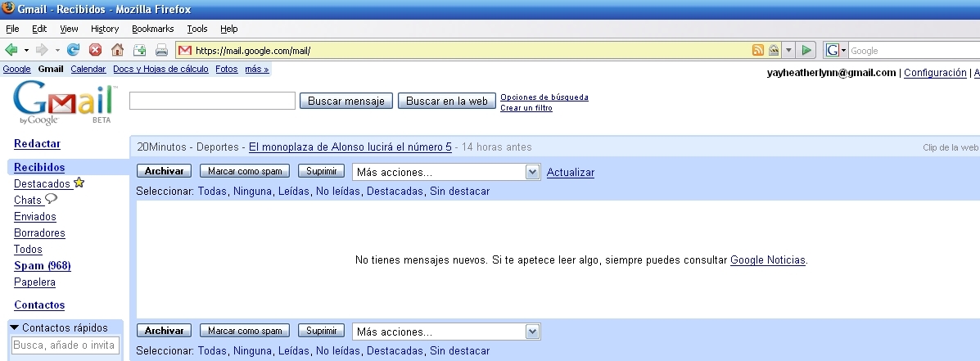Click the top Archivar button

point(165,171)
